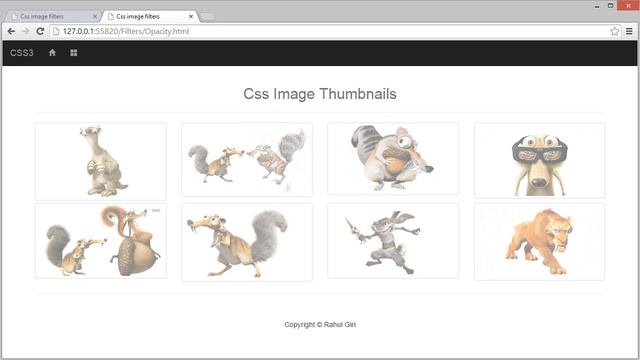Select the active Css image filters tab

coord(149,16)
